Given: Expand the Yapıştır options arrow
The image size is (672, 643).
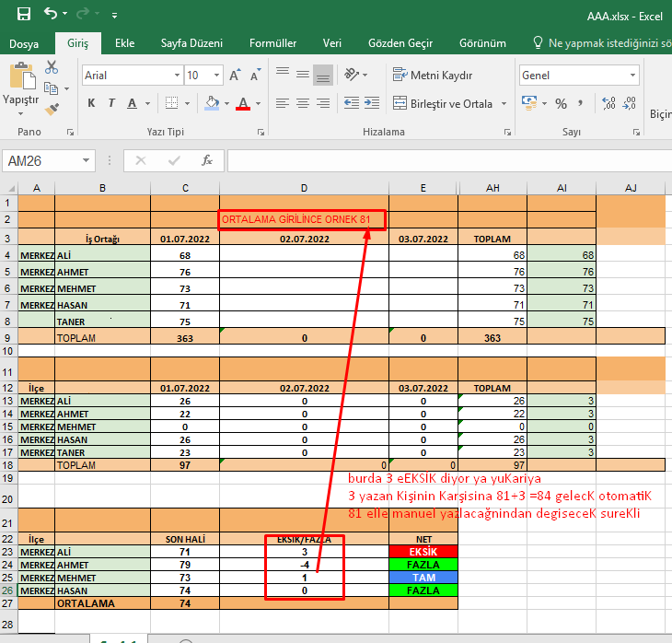Looking at the screenshot, I should 20,113.
